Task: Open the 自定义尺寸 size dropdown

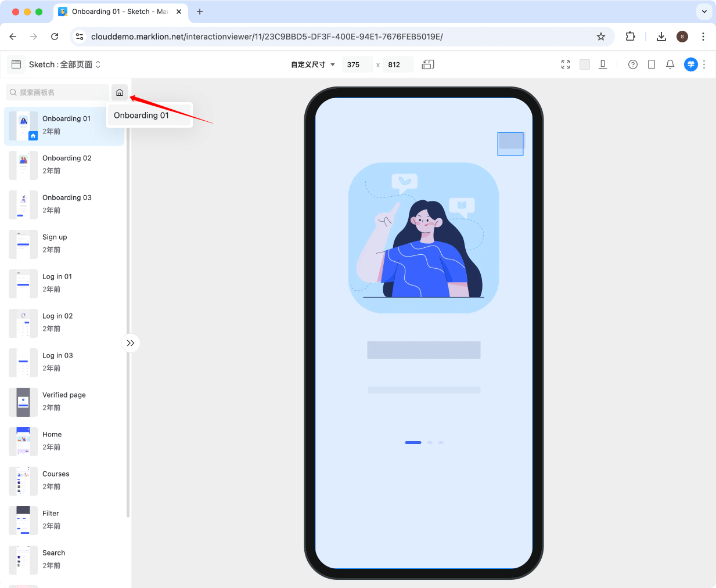Action: [x=312, y=64]
